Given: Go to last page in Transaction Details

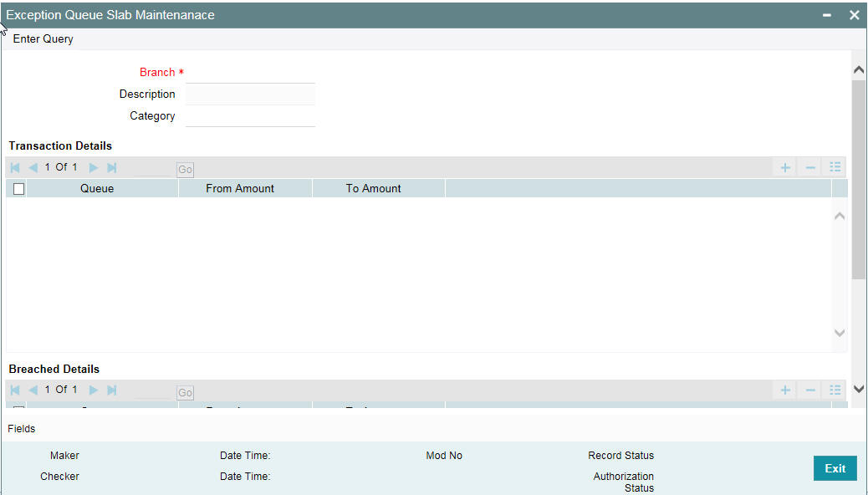Looking at the screenshot, I should [x=112, y=167].
